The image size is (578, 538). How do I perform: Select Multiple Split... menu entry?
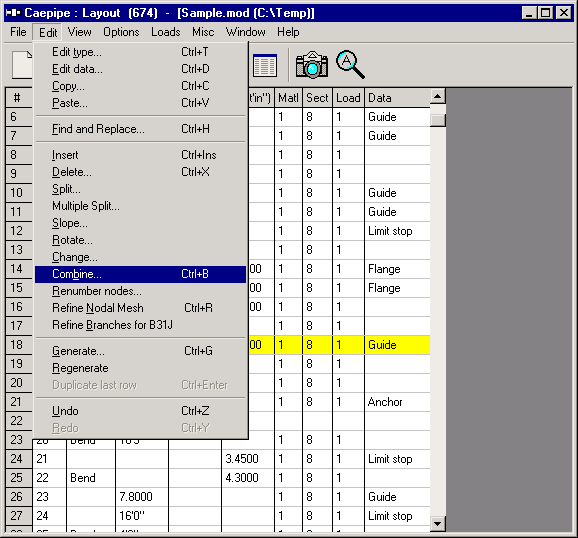click(140, 206)
